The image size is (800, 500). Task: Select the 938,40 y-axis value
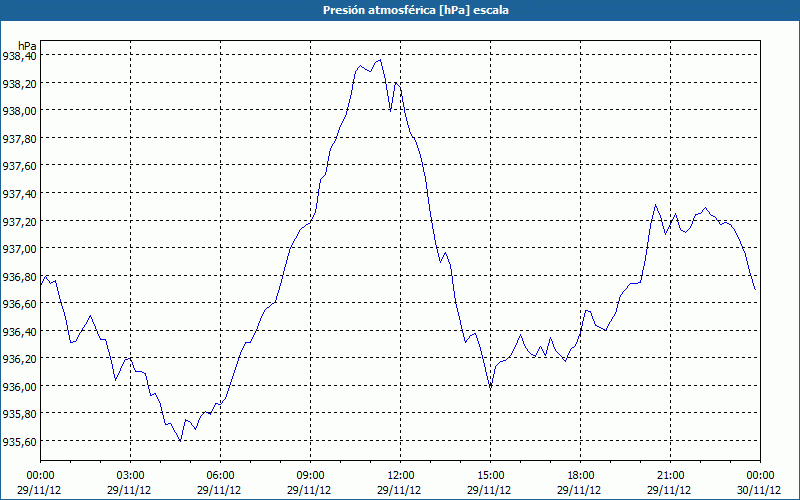pos(19,55)
